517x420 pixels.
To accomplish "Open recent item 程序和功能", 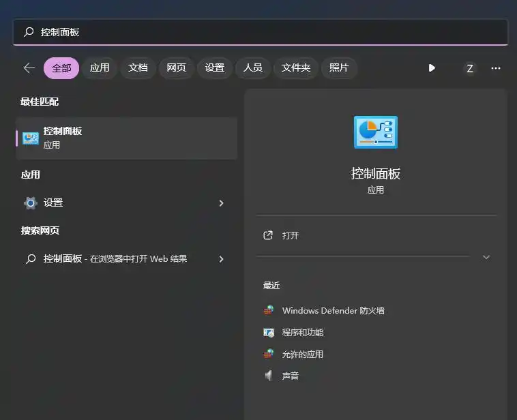I will (302, 333).
